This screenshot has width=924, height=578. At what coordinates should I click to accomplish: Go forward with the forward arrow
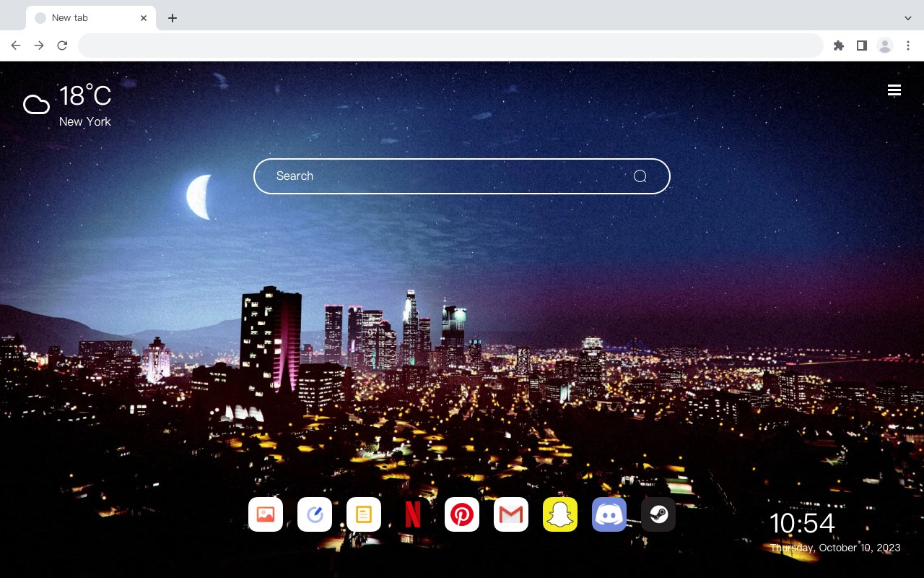[39, 46]
